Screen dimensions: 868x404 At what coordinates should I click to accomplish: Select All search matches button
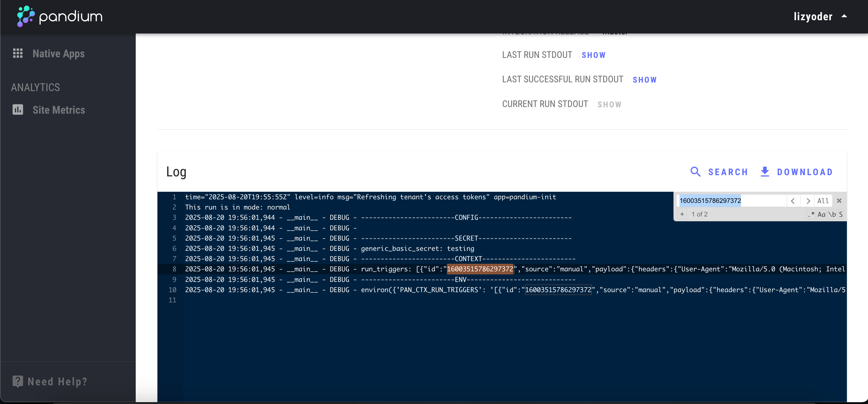tap(823, 201)
